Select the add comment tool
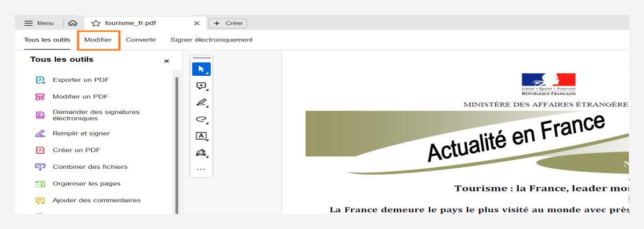This screenshot has height=229, width=644. point(201,86)
